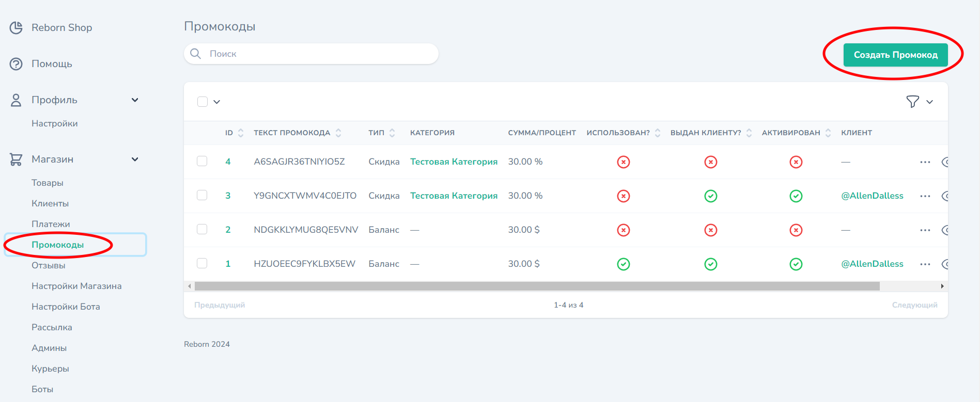Image resolution: width=980 pixels, height=402 pixels.
Task: Click the Reborn Shop pie chart icon
Action: pos(17,27)
